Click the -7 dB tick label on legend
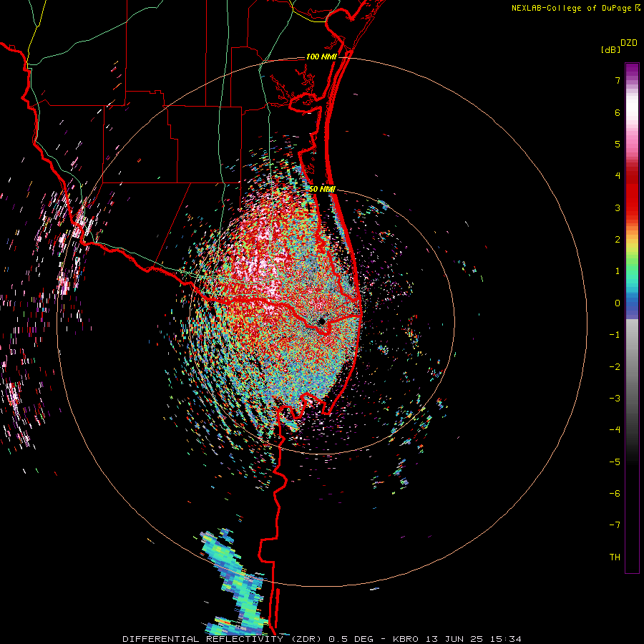Viewport: 644px width, 644px height. [615, 525]
